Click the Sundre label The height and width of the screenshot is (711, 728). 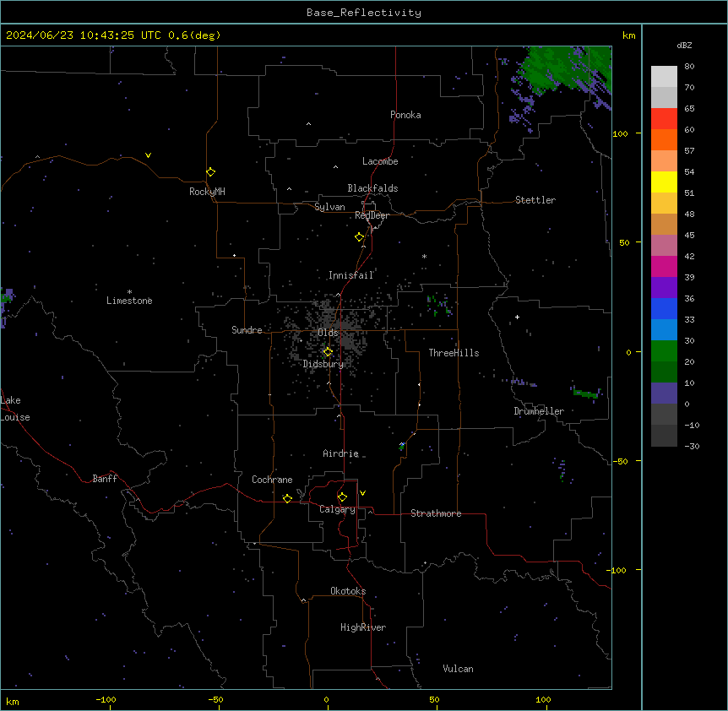247,330
